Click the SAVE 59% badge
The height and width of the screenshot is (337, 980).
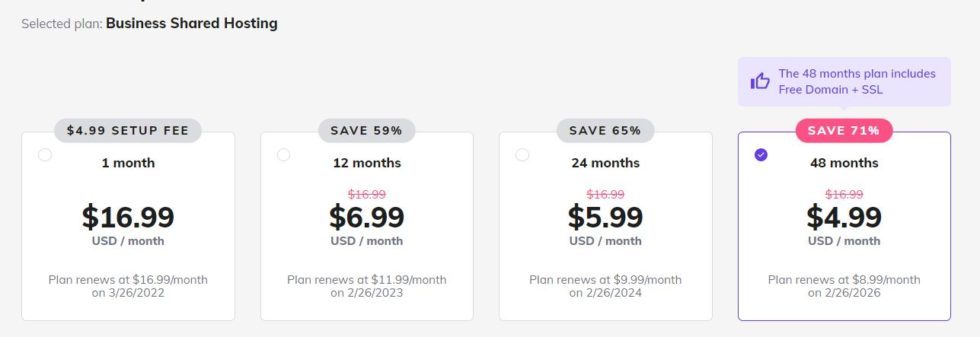[366, 130]
